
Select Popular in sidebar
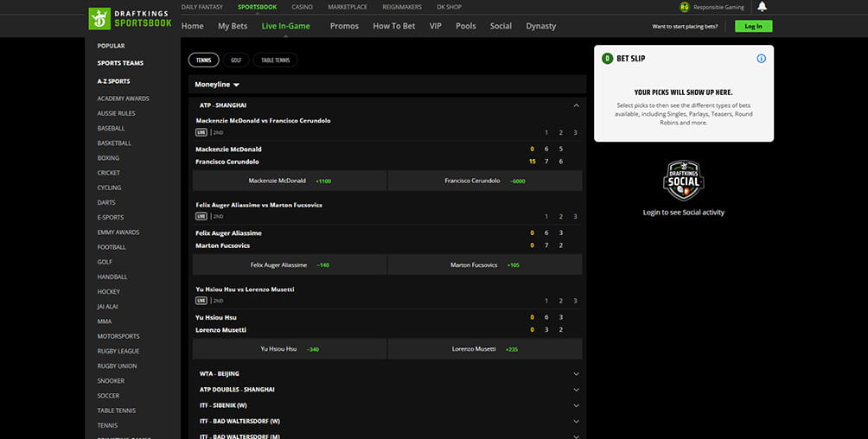click(x=111, y=46)
